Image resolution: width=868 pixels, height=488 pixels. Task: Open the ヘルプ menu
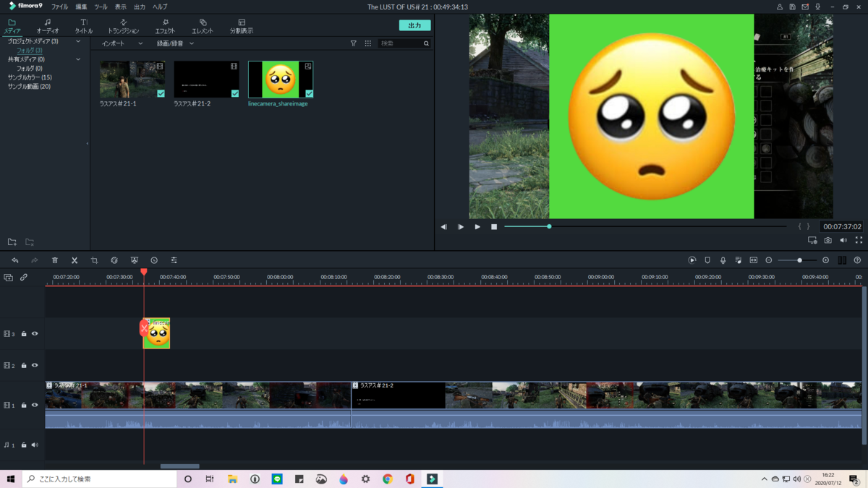(160, 7)
